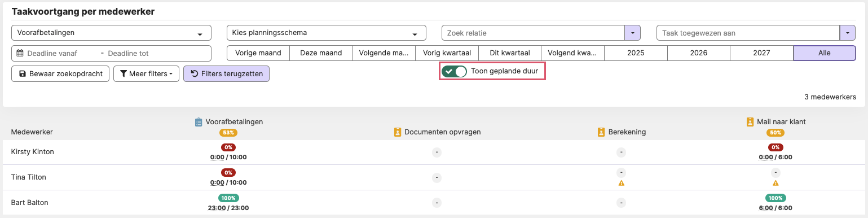Click the Voorafbetalingen column header

(235, 121)
